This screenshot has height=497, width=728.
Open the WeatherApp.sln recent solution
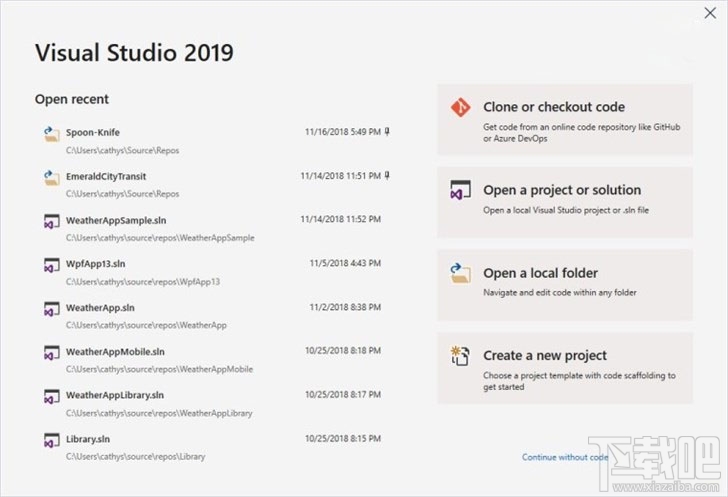(x=100, y=308)
